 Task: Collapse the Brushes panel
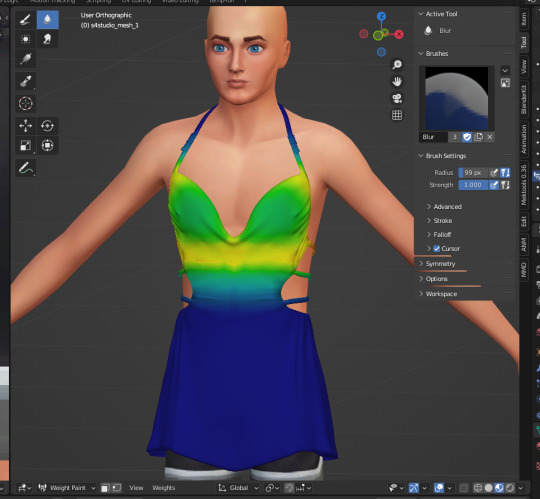point(420,53)
